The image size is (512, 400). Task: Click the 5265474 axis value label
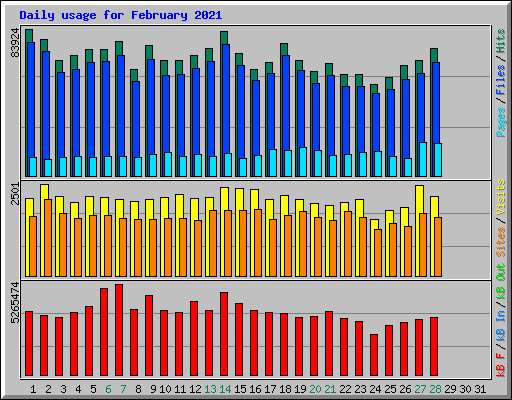coord(15,303)
